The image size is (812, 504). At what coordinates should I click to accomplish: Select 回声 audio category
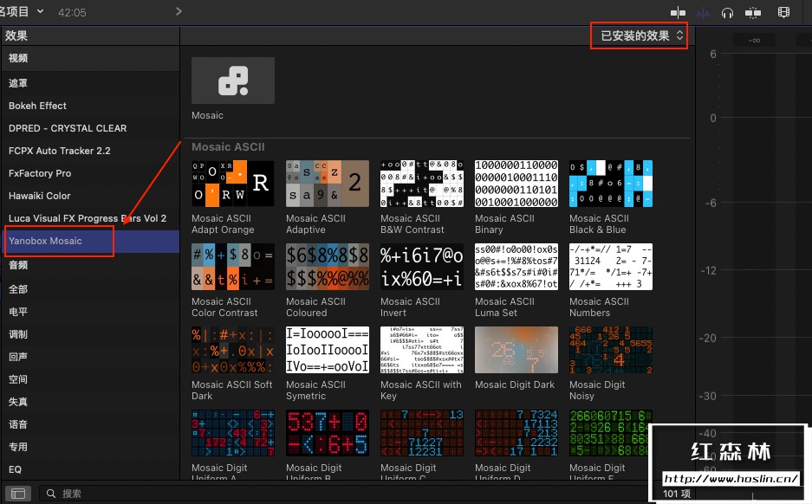click(x=89, y=357)
